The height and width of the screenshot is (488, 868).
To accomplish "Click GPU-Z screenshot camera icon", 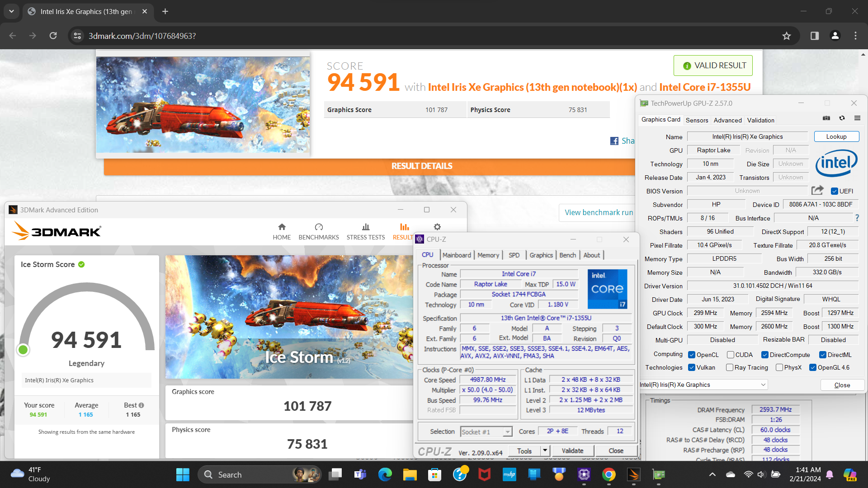I will click(826, 118).
